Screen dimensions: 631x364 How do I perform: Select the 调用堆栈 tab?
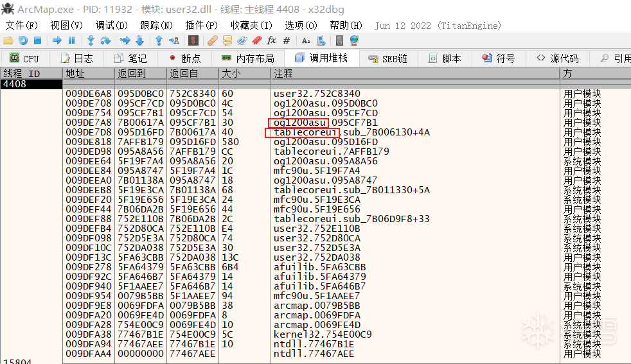click(321, 58)
